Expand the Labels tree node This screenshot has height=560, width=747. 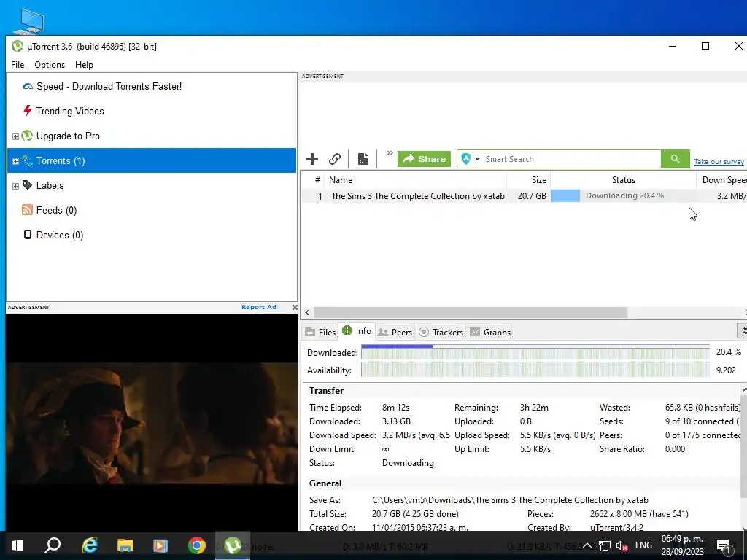pos(15,186)
